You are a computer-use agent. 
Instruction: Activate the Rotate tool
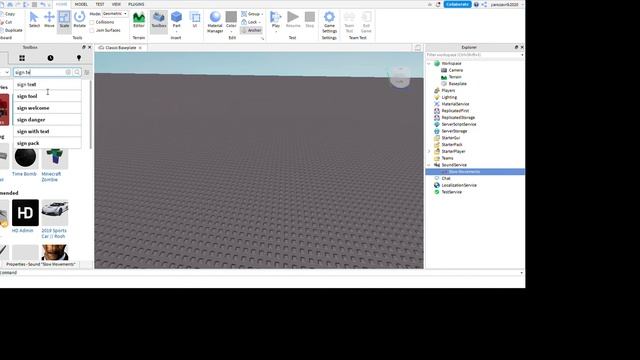pos(80,20)
